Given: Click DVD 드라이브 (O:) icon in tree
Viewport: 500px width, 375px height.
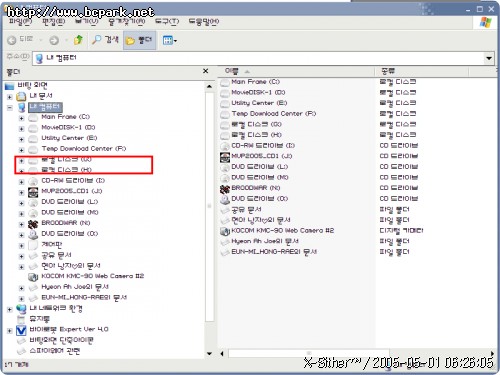Looking at the screenshot, I should click(x=33, y=235).
